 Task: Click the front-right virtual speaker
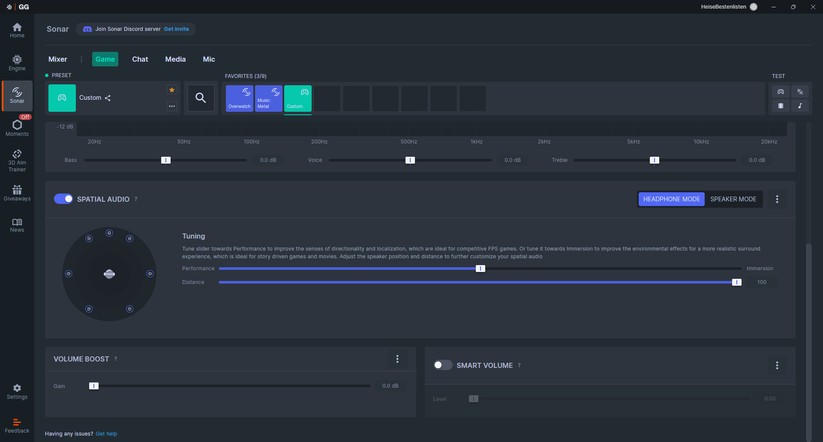click(129, 238)
